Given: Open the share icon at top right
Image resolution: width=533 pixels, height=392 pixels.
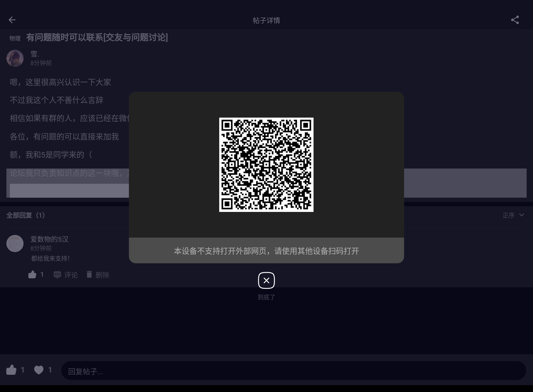Looking at the screenshot, I should point(515,20).
